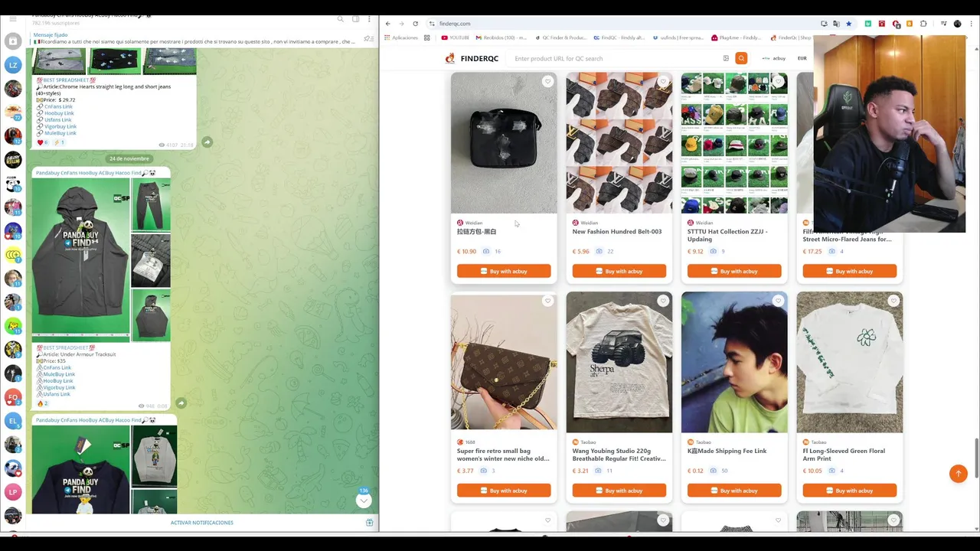Open Hoobuy Link under jeans post
The image size is (980, 551).
(59, 113)
